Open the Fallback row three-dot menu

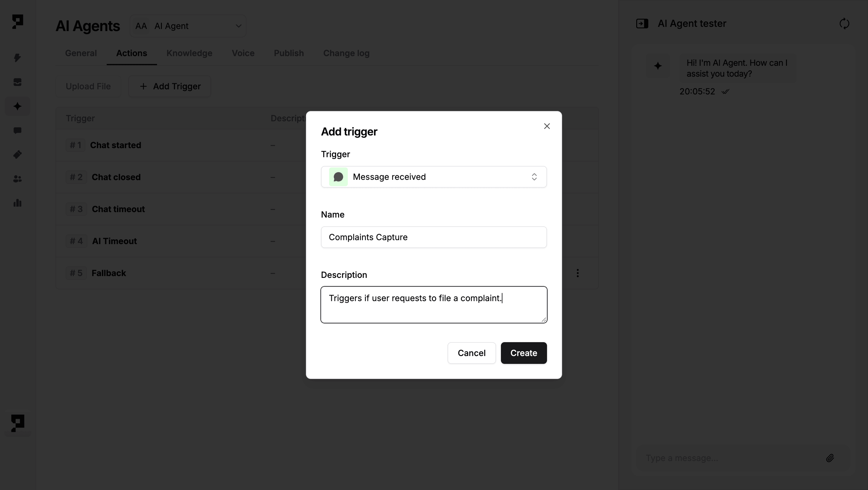click(x=577, y=273)
